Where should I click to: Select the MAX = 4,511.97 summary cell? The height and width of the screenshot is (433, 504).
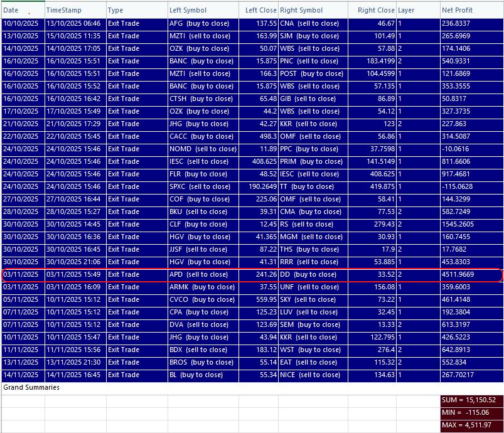[x=469, y=425]
